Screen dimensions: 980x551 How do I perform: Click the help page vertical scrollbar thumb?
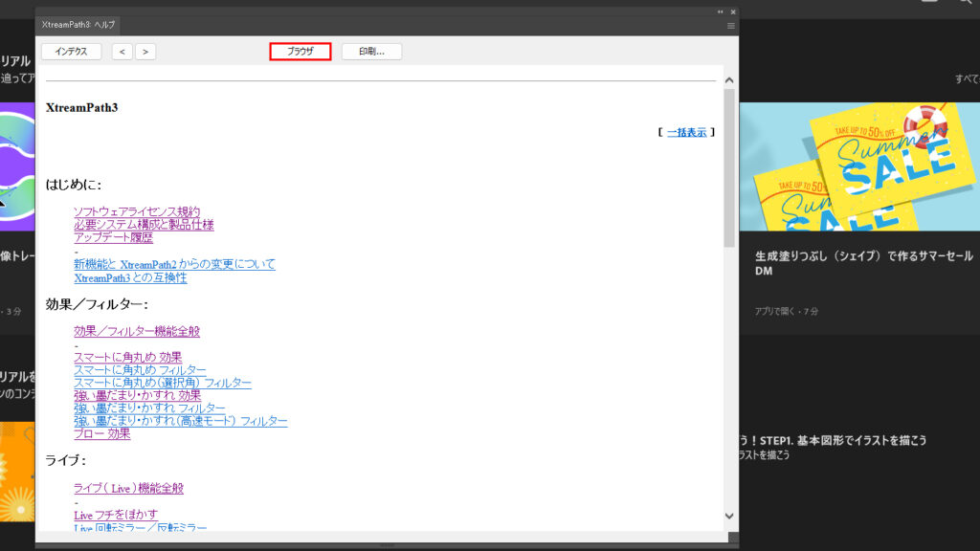pyautogui.click(x=729, y=167)
